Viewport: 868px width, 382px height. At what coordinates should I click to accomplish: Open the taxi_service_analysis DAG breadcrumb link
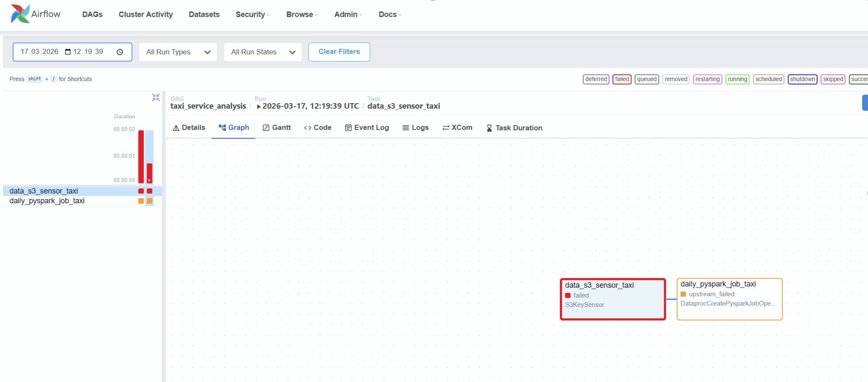coord(208,106)
